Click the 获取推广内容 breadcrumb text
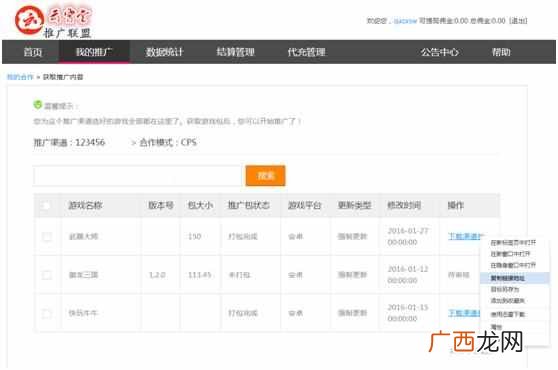Screen dimensions: 558x370 63,77
